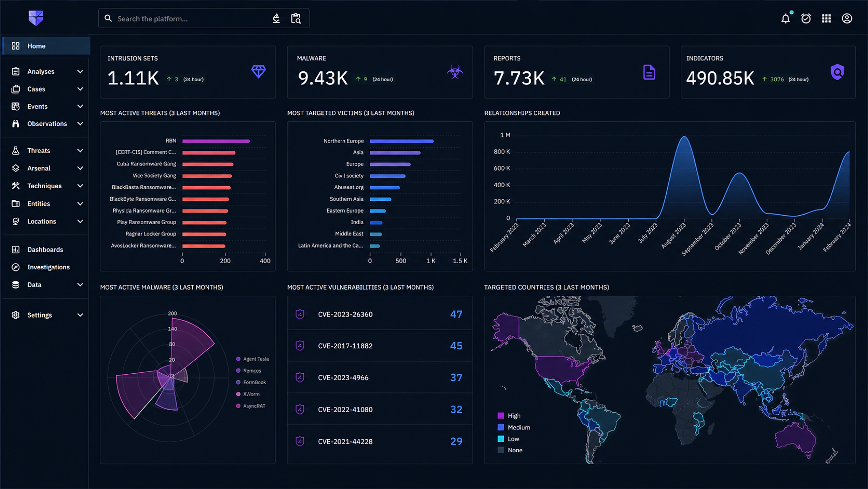
Task: Go to the Home menu item
Action: click(x=46, y=46)
